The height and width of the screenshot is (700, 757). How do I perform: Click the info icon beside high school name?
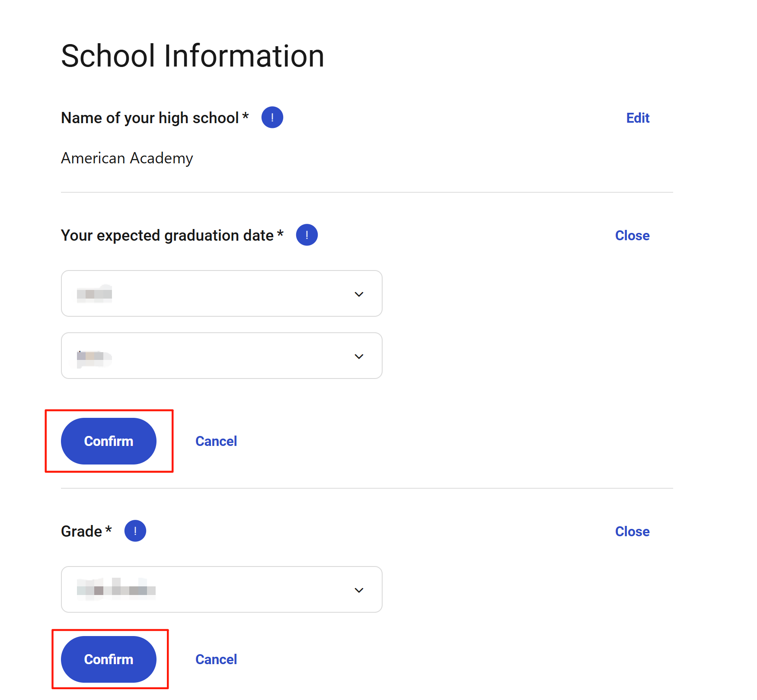click(272, 118)
